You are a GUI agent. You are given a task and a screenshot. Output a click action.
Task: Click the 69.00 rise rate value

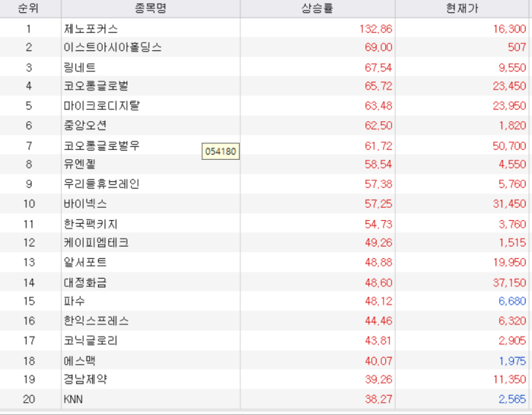pos(379,47)
